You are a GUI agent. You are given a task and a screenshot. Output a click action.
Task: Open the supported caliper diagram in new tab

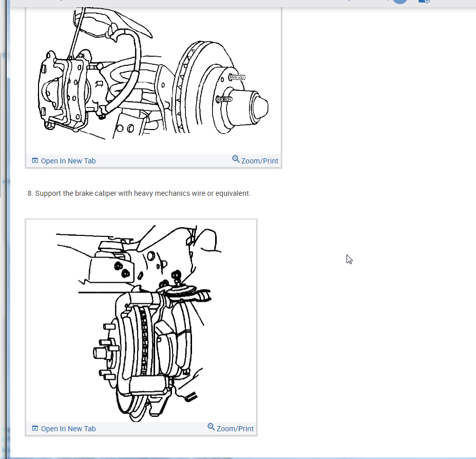coord(64,429)
